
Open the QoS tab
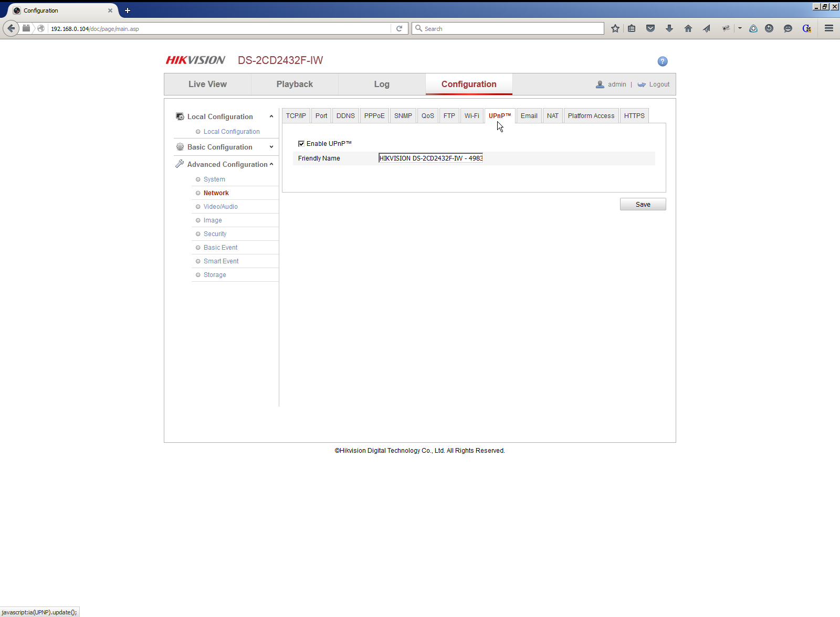coord(428,116)
